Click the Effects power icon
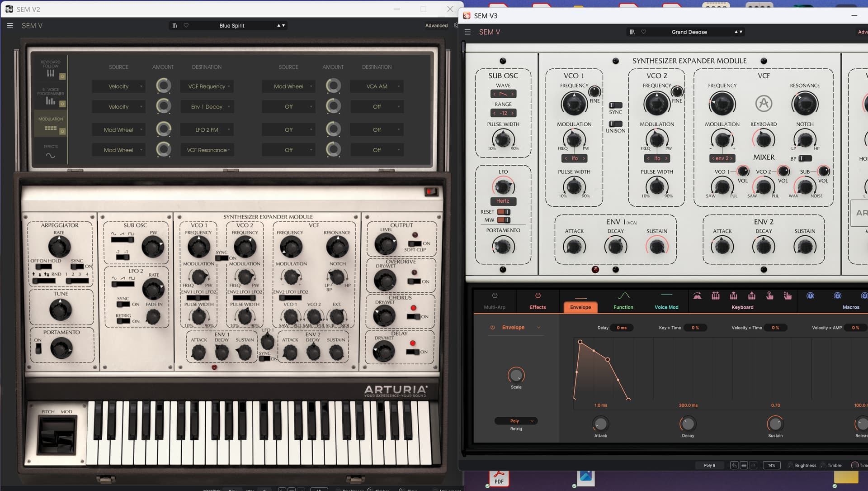Screen dimensions: 868x491 click(538, 296)
